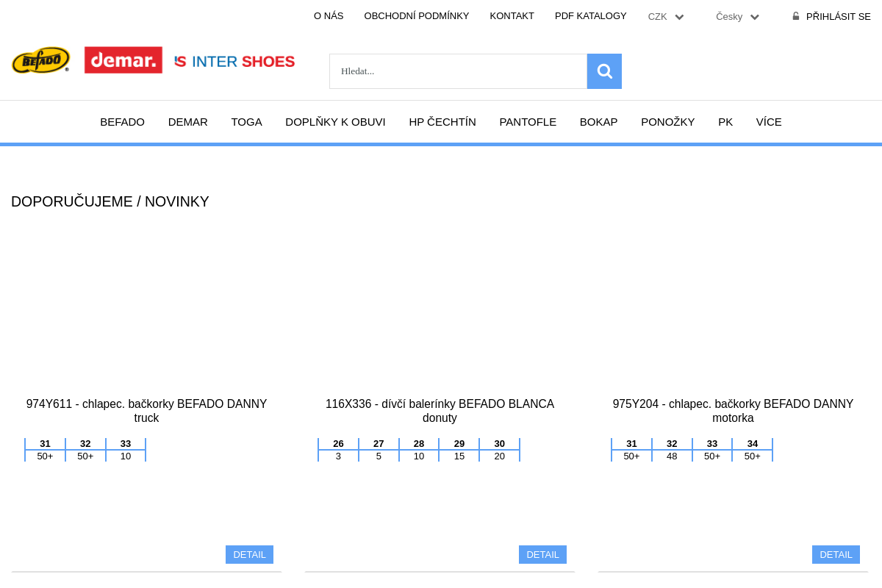Click PŘIHLÁSIT SE login link
Image resolution: width=882 pixels, height=588 pixels.
point(839,17)
